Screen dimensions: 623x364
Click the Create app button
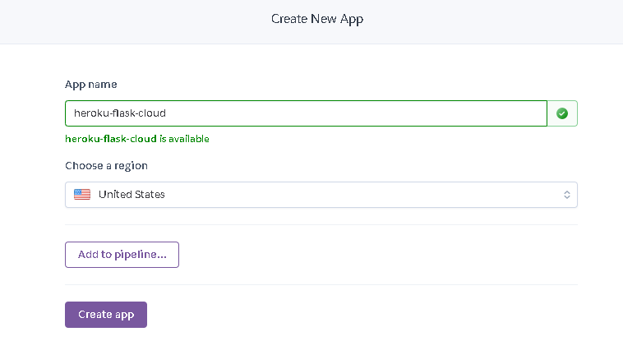[x=106, y=315]
